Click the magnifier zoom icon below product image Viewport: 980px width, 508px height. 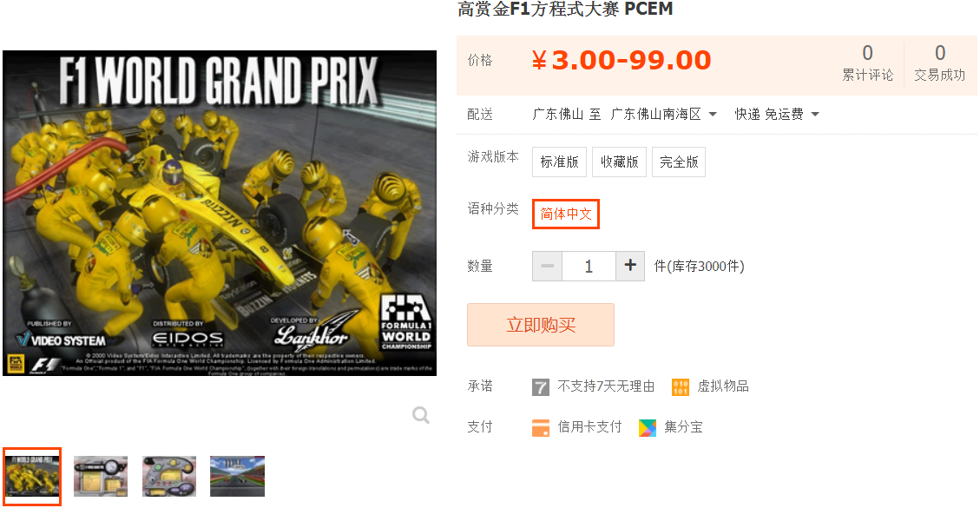click(421, 415)
